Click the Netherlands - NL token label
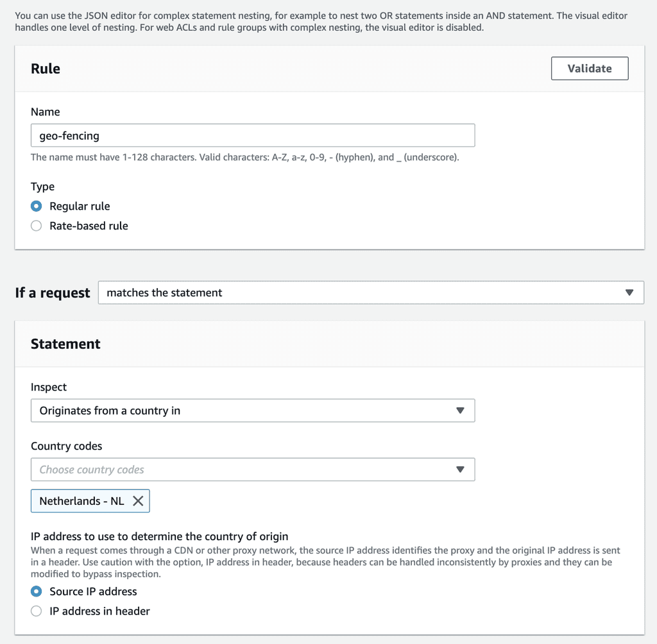 pos(81,501)
